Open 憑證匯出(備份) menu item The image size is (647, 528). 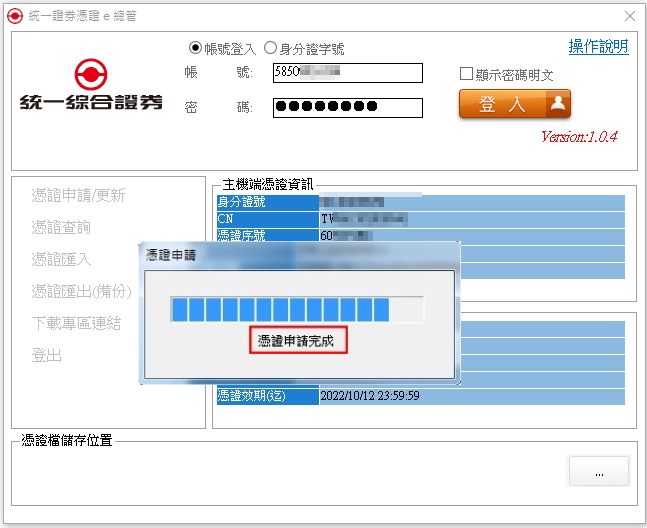[x=82, y=291]
